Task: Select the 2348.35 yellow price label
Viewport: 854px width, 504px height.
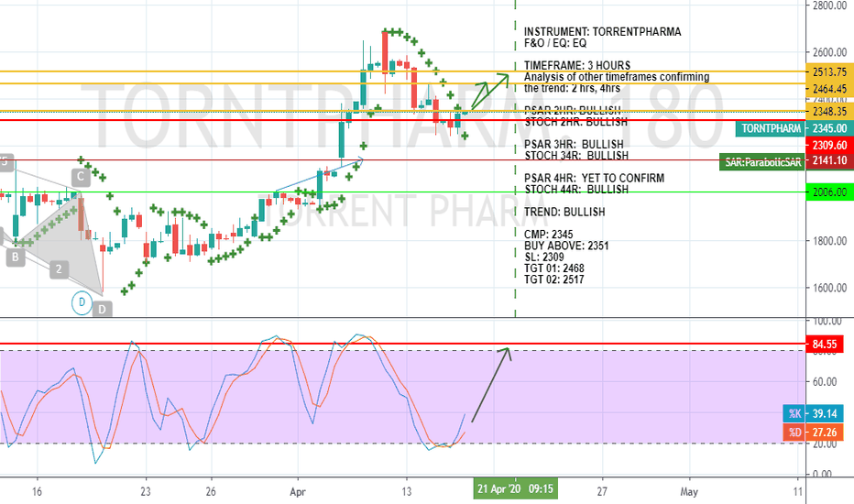Action: pyautogui.click(x=829, y=112)
